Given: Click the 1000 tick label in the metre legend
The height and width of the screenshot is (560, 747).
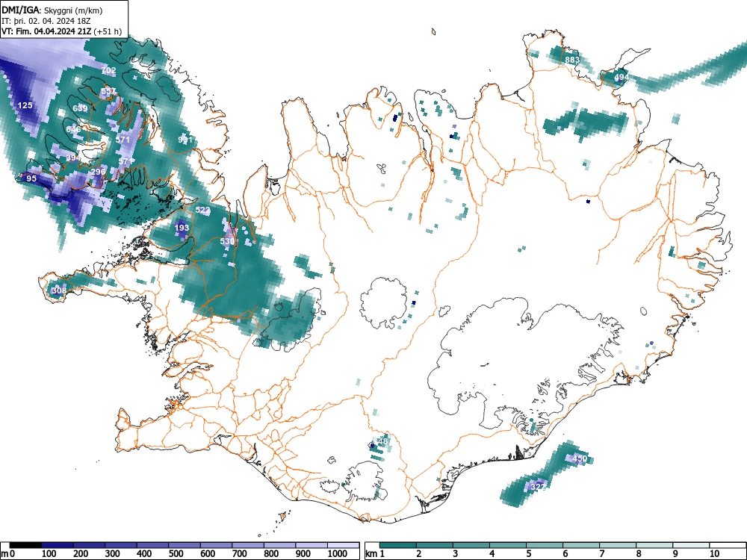Looking at the screenshot, I should pyautogui.click(x=338, y=554).
